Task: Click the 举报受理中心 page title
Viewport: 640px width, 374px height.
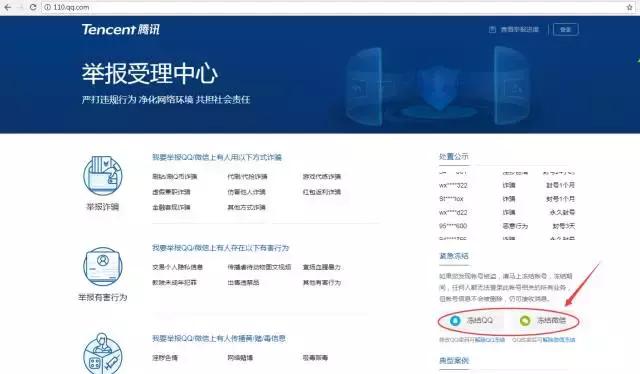Action: (150, 74)
